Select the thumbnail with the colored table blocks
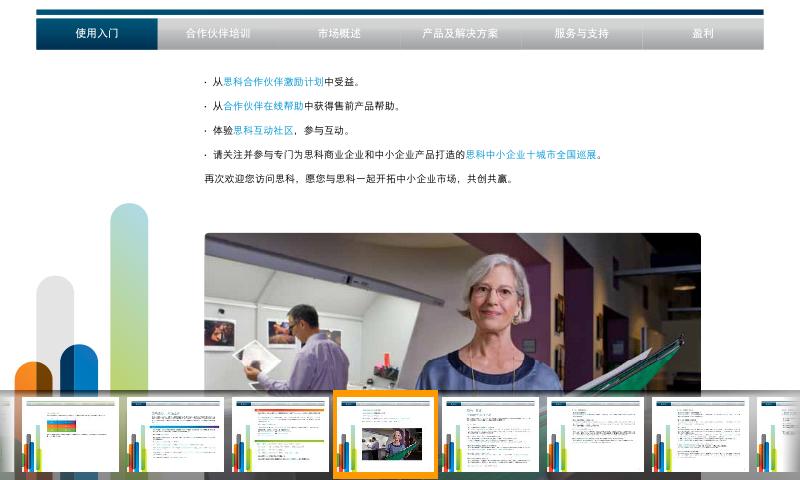Screen dimensions: 800x480 pos(70,435)
